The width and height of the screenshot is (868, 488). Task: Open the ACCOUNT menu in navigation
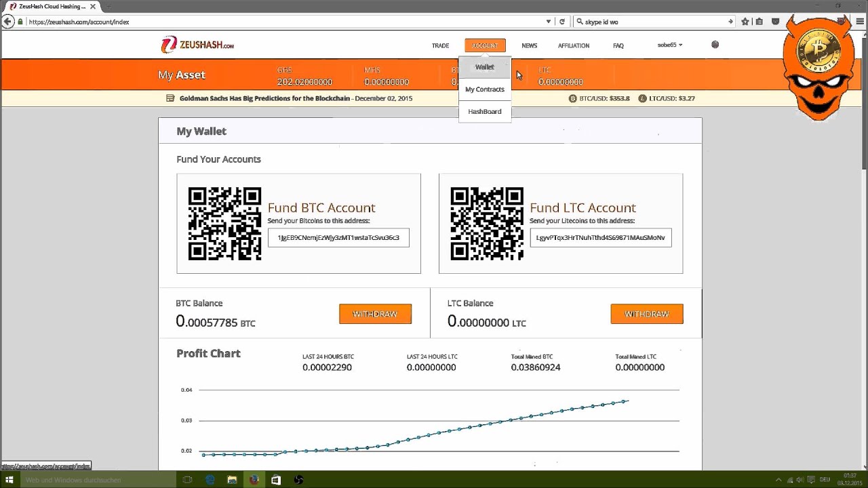[485, 45]
